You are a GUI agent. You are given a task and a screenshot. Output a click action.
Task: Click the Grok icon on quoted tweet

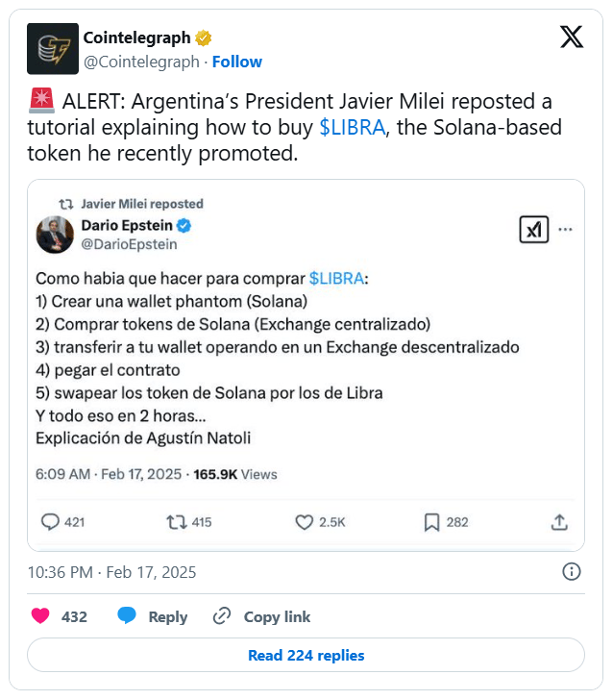tap(533, 230)
